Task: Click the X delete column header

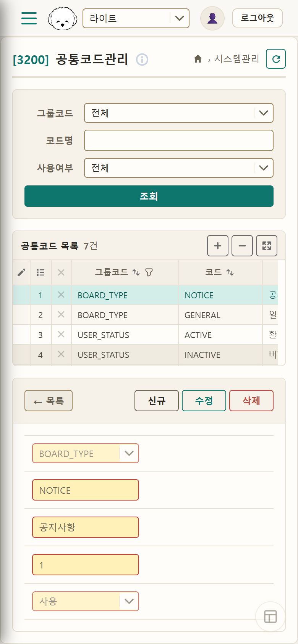Action: pos(61,272)
